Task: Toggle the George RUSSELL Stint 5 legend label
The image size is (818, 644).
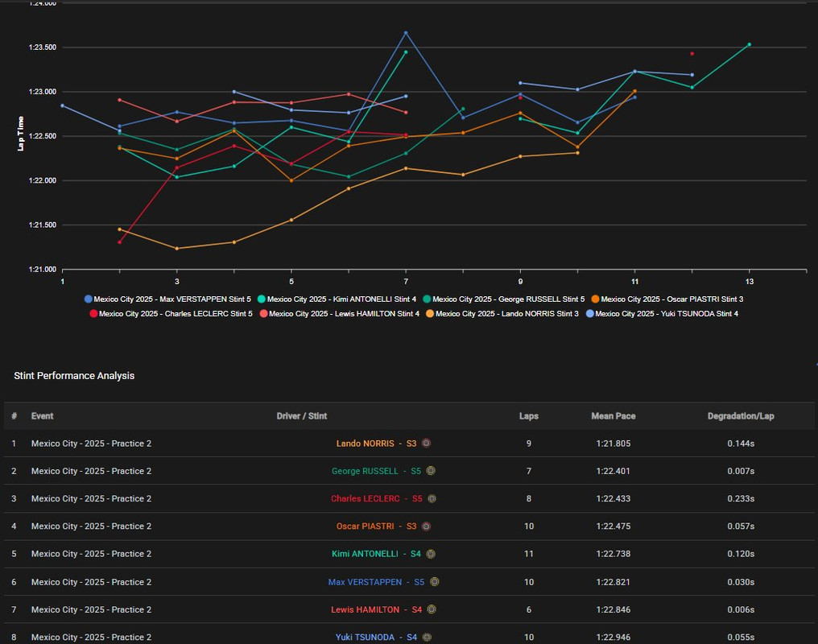Action: 509,299
